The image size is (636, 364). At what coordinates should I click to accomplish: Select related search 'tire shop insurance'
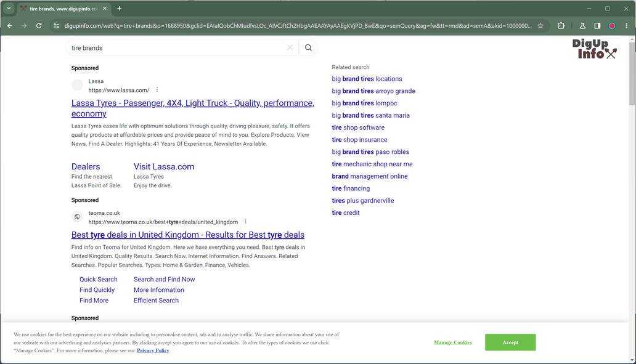[x=359, y=140]
